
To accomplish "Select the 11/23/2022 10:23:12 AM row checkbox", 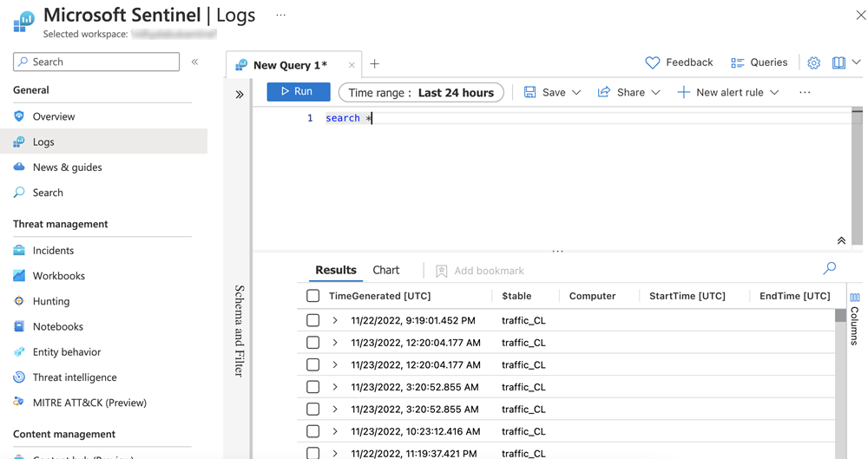I will click(313, 431).
